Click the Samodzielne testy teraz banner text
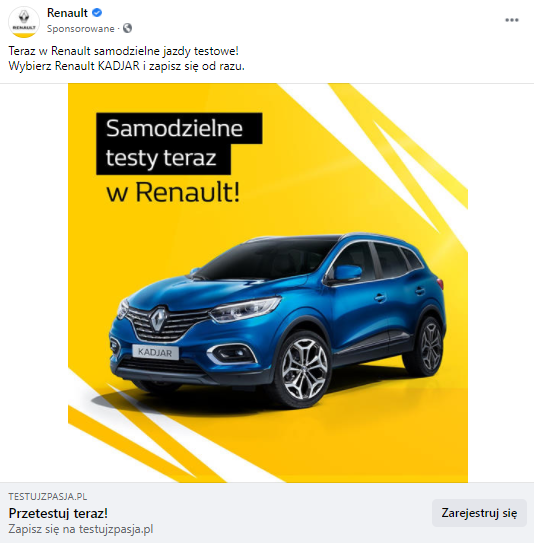534x543 pixels. coord(175,143)
